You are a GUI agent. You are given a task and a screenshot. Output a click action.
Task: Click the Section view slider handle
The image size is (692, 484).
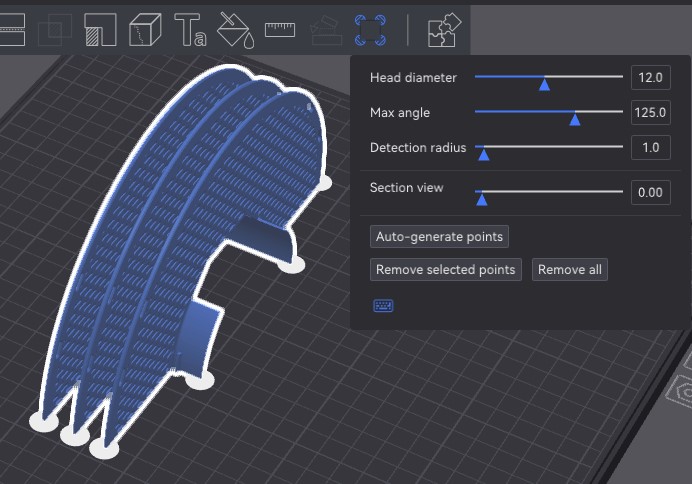pos(481,198)
